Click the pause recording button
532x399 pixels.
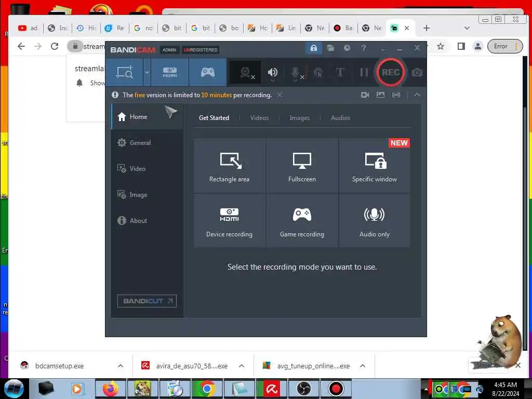364,72
